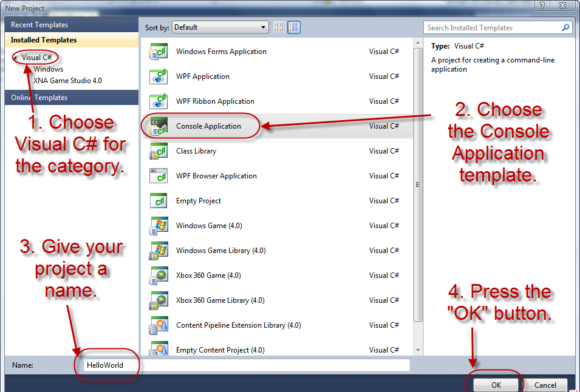Image resolution: width=580 pixels, height=392 pixels.
Task: Click the Xbox 360 Game Library (4.0) icon
Action: coord(159,300)
